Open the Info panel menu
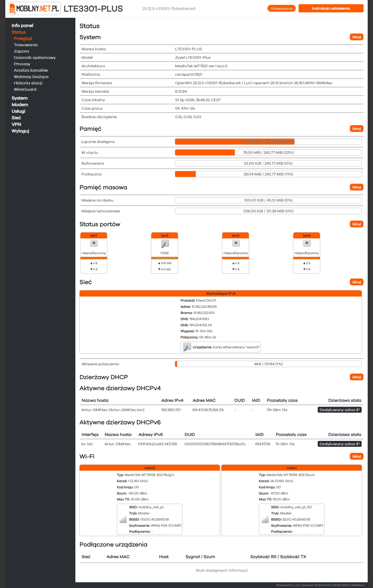The height and width of the screenshot is (588, 373). [23, 25]
